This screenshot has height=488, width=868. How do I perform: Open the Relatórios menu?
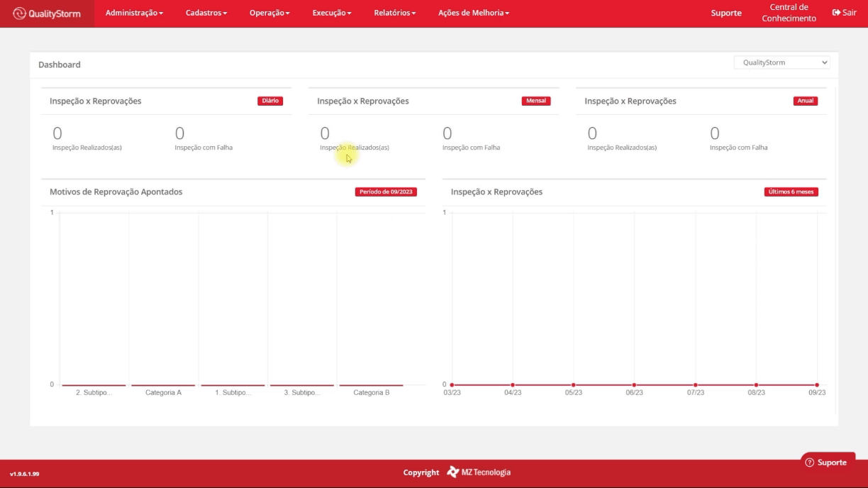[395, 13]
